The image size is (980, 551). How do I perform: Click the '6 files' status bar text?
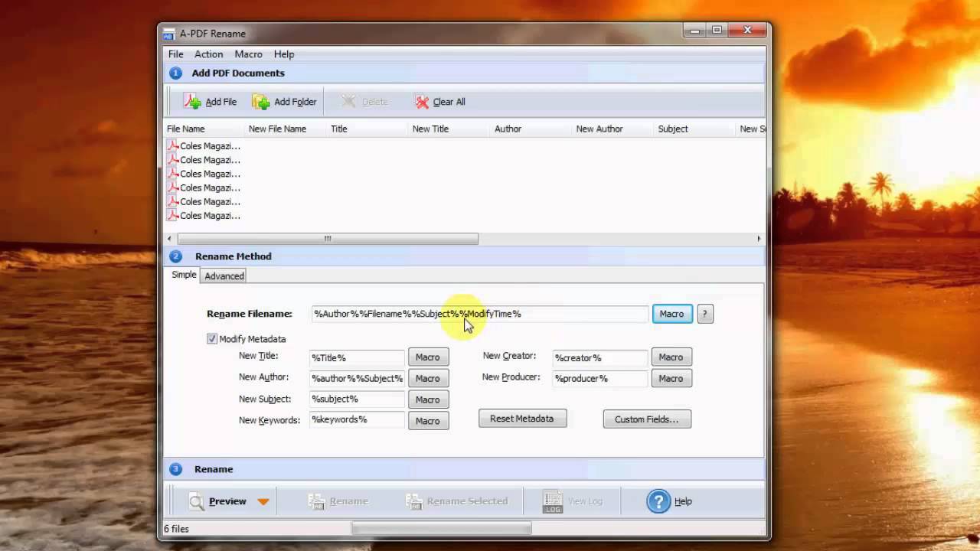pyautogui.click(x=176, y=529)
